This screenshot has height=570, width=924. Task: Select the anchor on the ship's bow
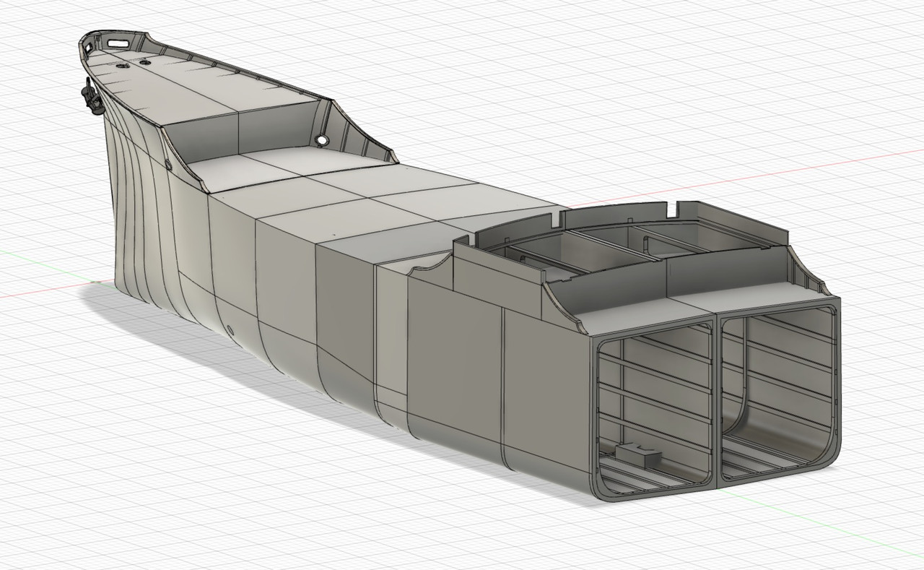92,97
